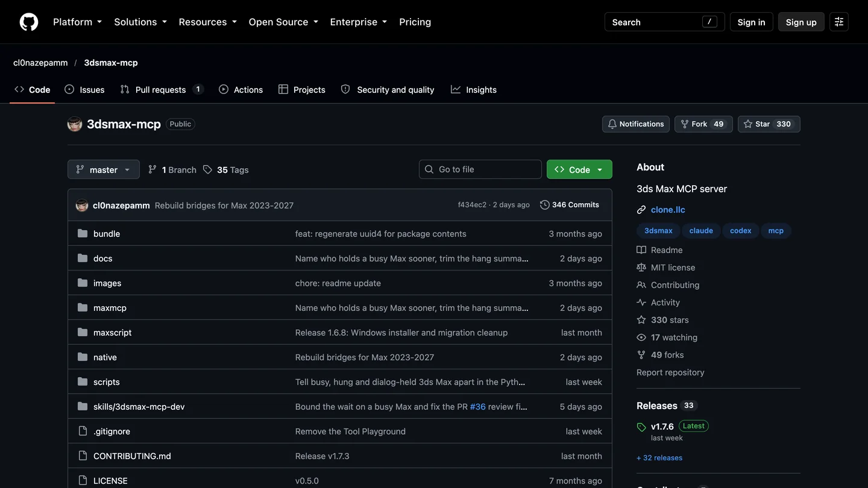The width and height of the screenshot is (868, 488).
Task: Expand the Platform menu
Action: pyautogui.click(x=77, y=22)
